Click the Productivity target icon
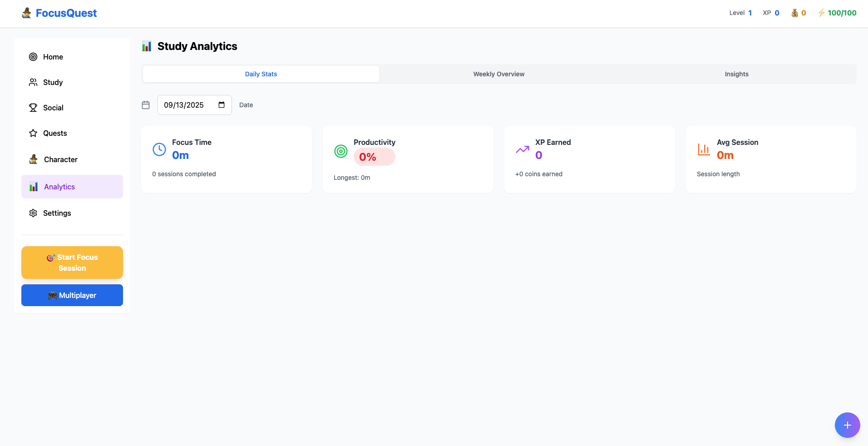 [341, 151]
